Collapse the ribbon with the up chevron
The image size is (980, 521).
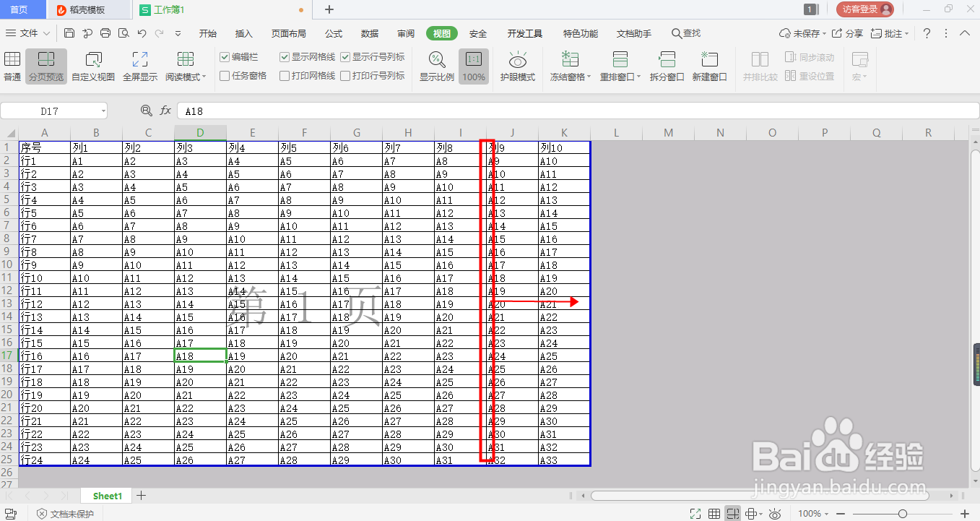coord(965,33)
